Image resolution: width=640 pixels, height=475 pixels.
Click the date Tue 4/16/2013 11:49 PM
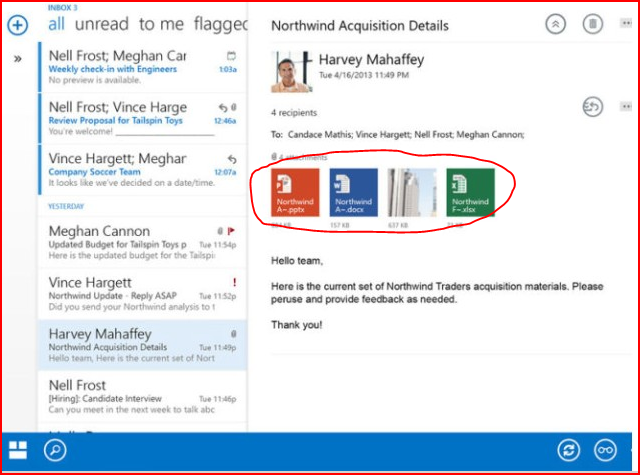[364, 75]
